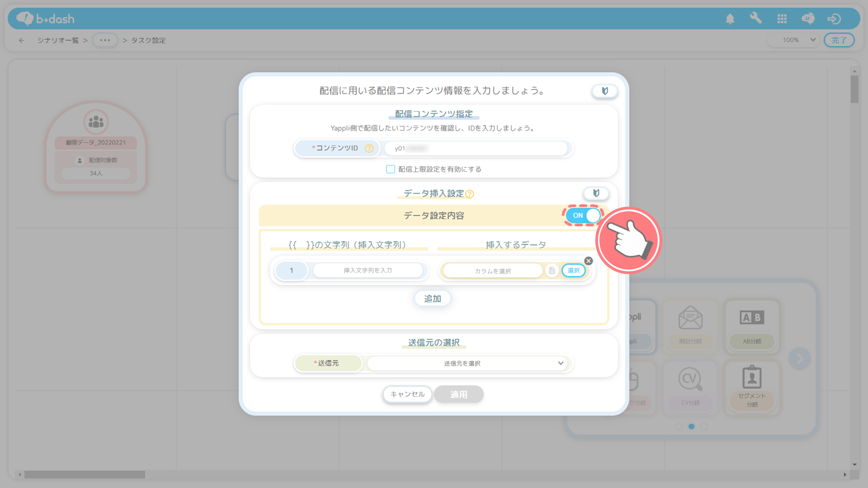Click the データ挿入設定 help question icon
This screenshot has height=488, width=868.
[469, 194]
